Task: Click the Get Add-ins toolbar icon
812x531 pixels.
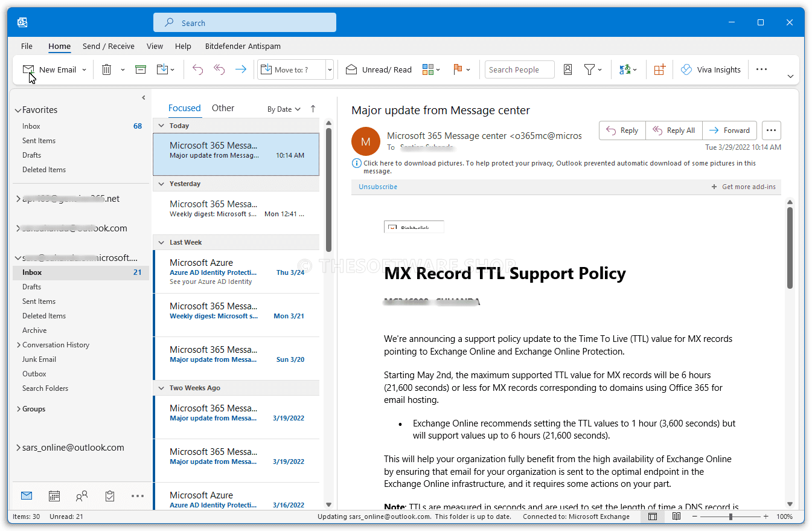Action: 659,69
